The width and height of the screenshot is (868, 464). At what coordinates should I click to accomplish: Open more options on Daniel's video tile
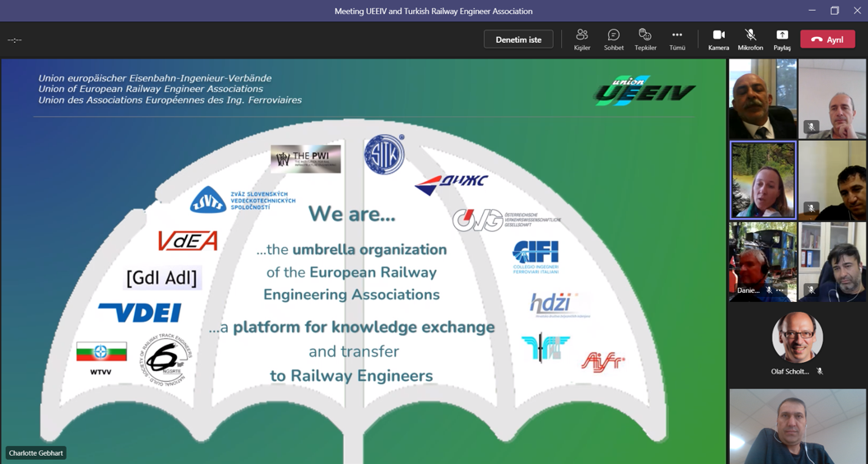pyautogui.click(x=780, y=290)
